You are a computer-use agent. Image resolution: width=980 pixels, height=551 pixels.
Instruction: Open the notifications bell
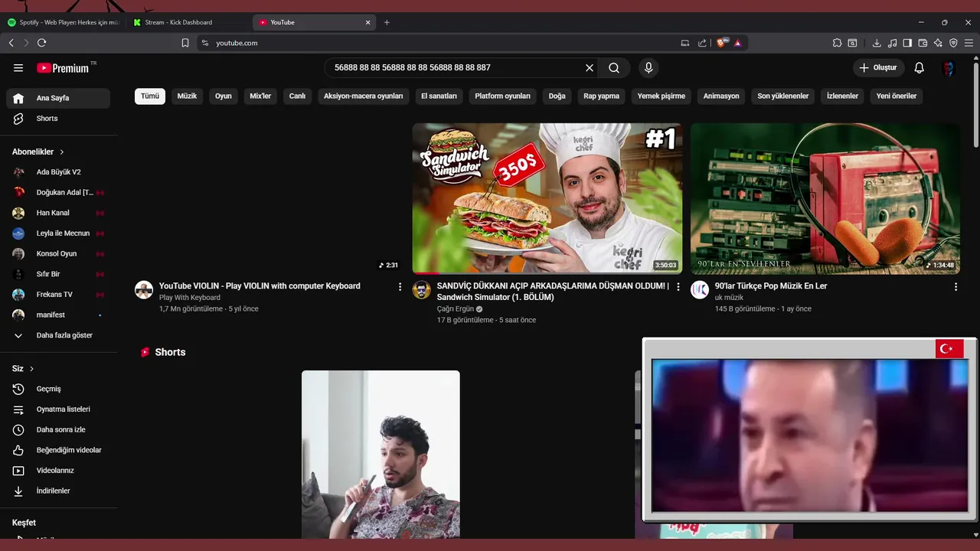tap(920, 68)
